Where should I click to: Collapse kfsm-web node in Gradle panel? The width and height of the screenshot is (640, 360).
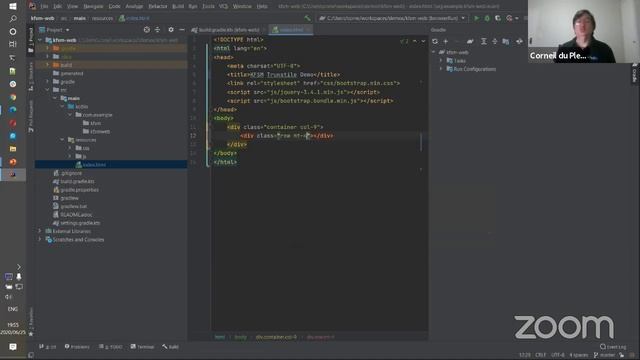click(x=434, y=52)
